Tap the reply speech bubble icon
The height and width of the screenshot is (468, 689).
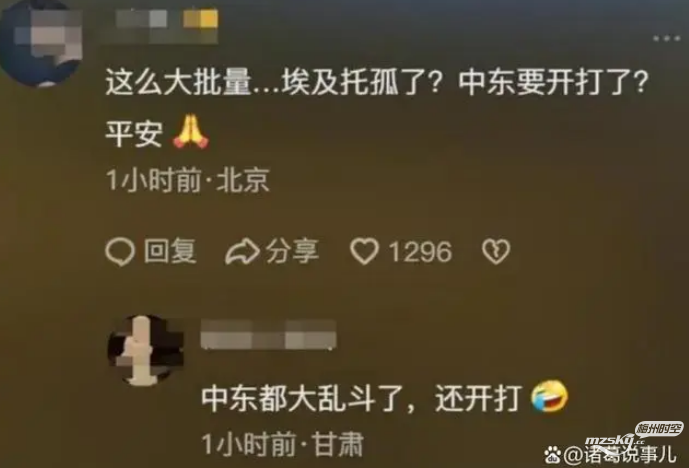coord(119,252)
